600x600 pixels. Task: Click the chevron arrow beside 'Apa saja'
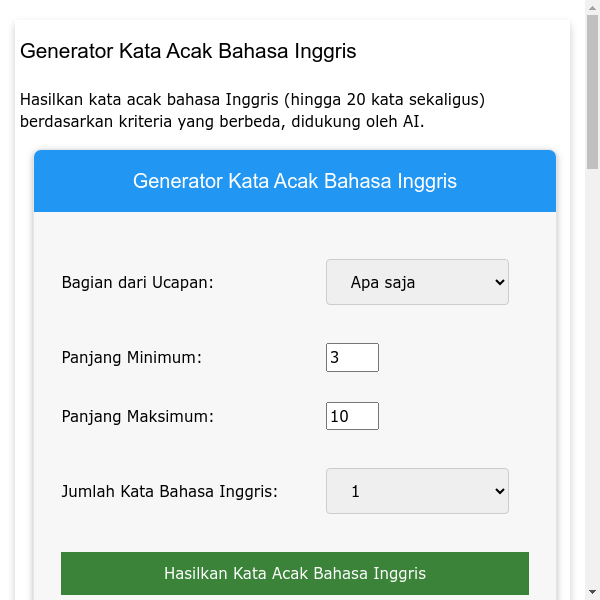[x=501, y=282]
